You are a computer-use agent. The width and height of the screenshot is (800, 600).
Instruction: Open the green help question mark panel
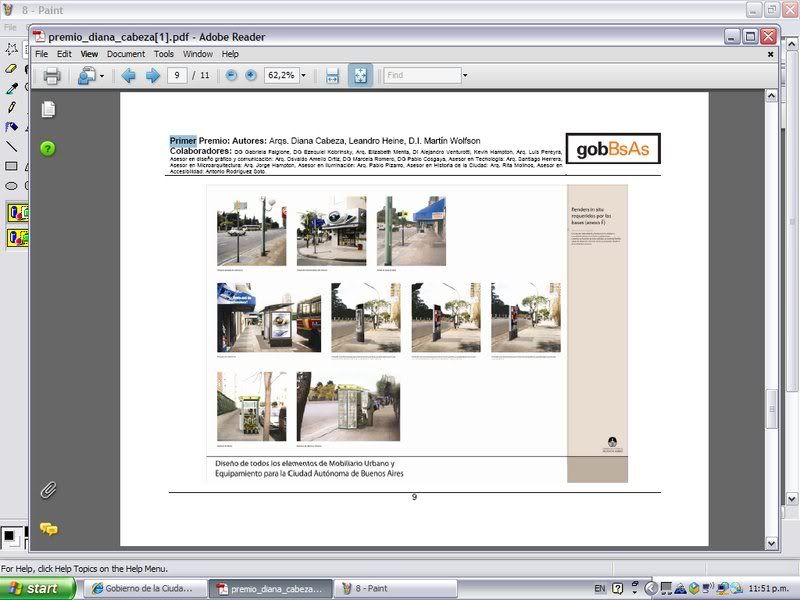48,149
